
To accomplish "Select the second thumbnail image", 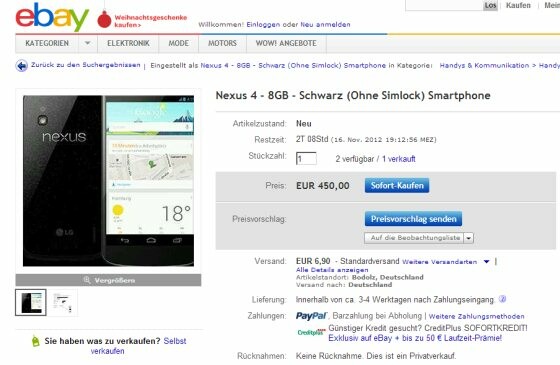I will (63, 302).
